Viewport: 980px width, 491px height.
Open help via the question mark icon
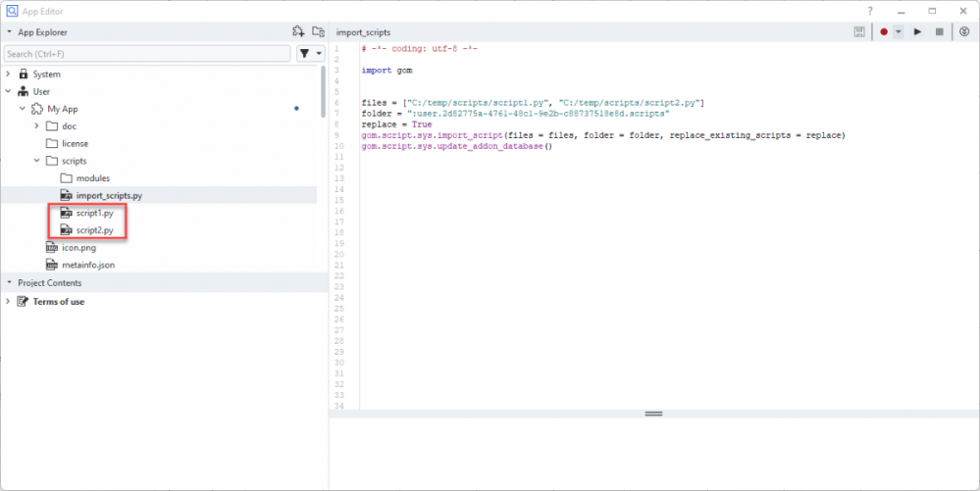pyautogui.click(x=869, y=10)
